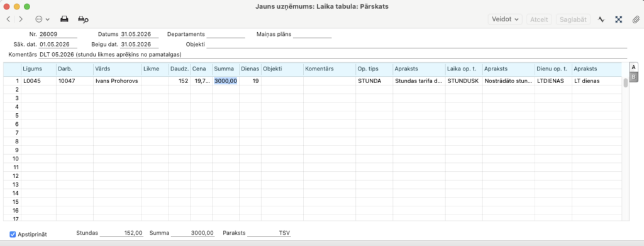Click the Stundas total field
644x246 pixels.
(x=121, y=233)
